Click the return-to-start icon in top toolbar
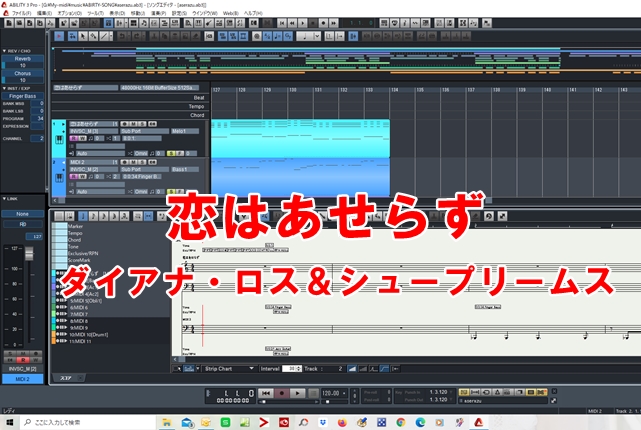 coord(282,23)
